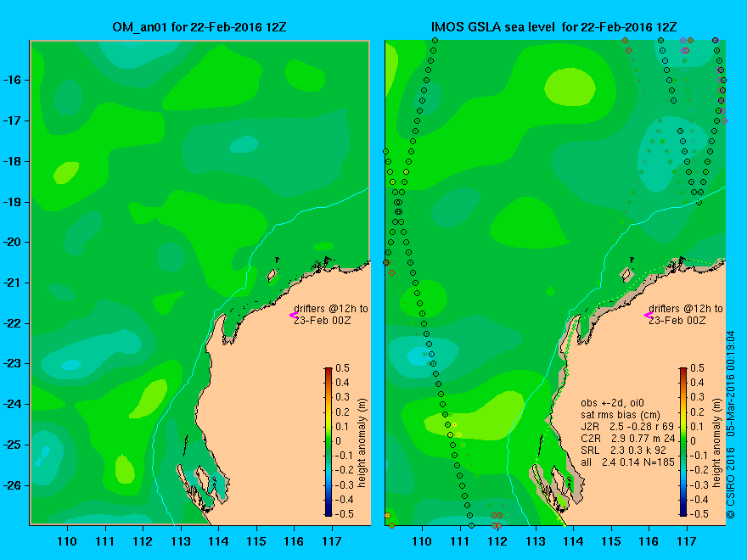Click the magenta drifter arrow on right map
Viewport: 747px width, 560px height.
tap(649, 315)
